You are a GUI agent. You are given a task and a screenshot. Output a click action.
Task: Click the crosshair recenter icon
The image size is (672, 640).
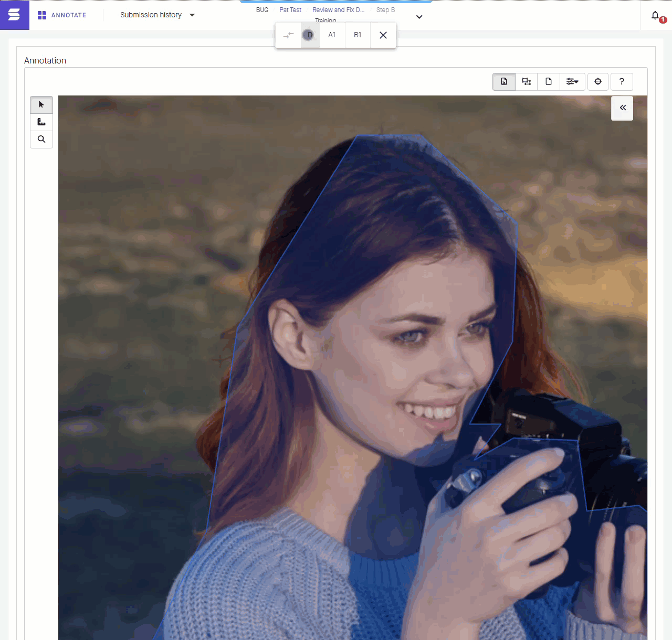pyautogui.click(x=598, y=82)
